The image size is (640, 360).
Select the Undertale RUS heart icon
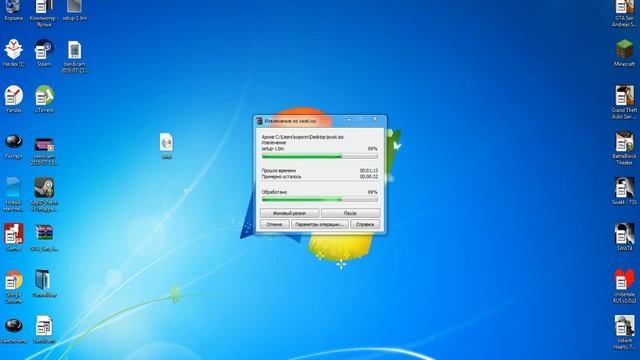point(624,286)
